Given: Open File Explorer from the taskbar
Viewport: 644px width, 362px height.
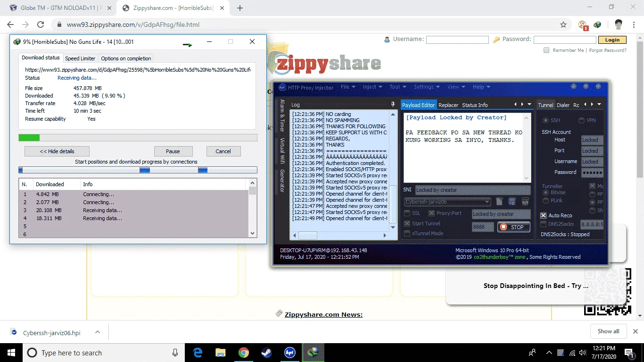Looking at the screenshot, I should pyautogui.click(x=221, y=353).
